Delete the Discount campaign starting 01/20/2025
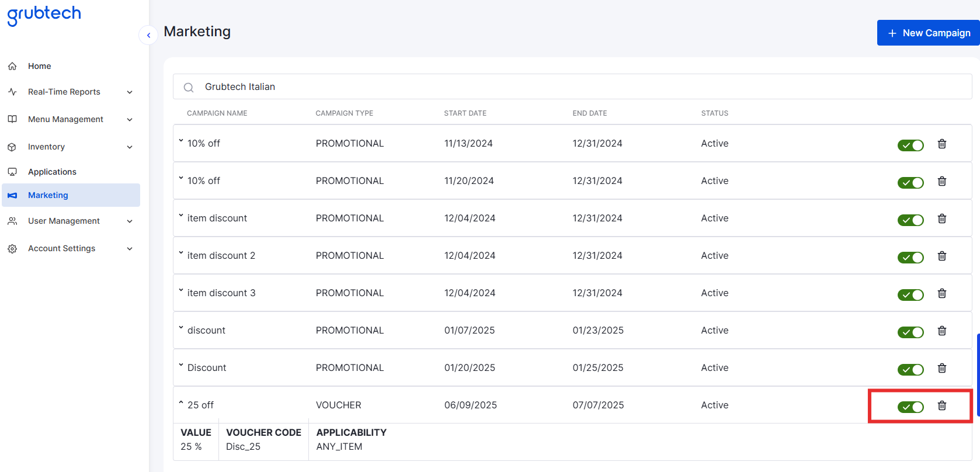980x472 pixels. [942, 368]
